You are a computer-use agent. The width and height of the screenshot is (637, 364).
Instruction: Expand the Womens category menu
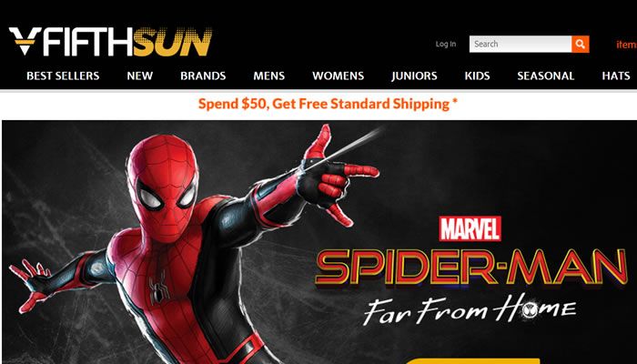(338, 76)
